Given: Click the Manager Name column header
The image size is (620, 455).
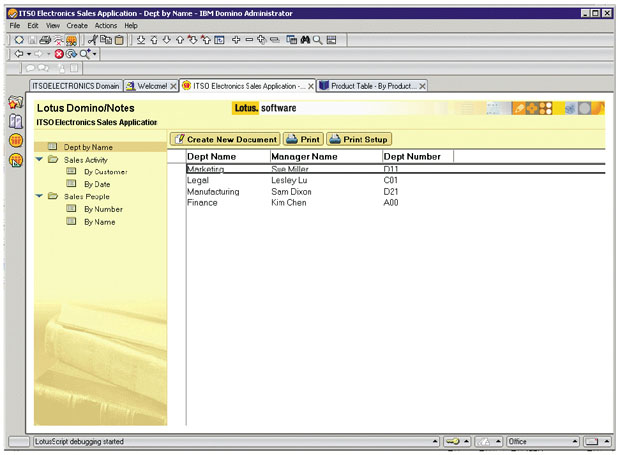Looking at the screenshot, I should [x=326, y=157].
